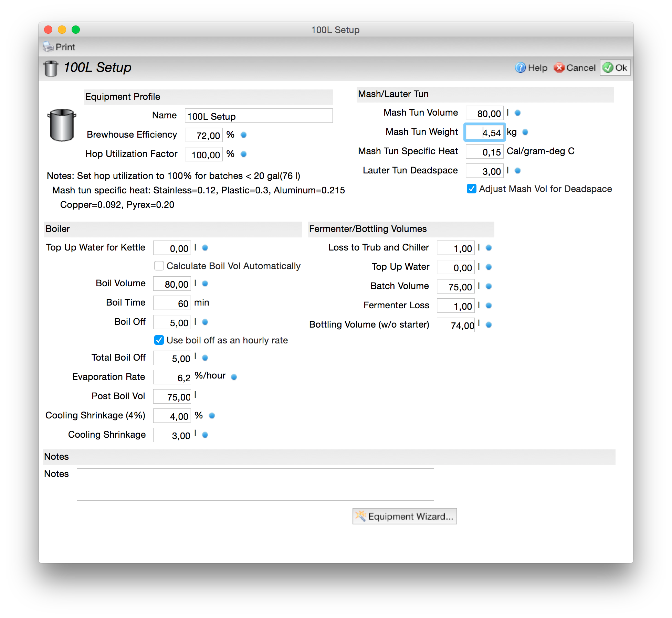Open the Equipment Wizard
The height and width of the screenshot is (618, 672).
405,516
